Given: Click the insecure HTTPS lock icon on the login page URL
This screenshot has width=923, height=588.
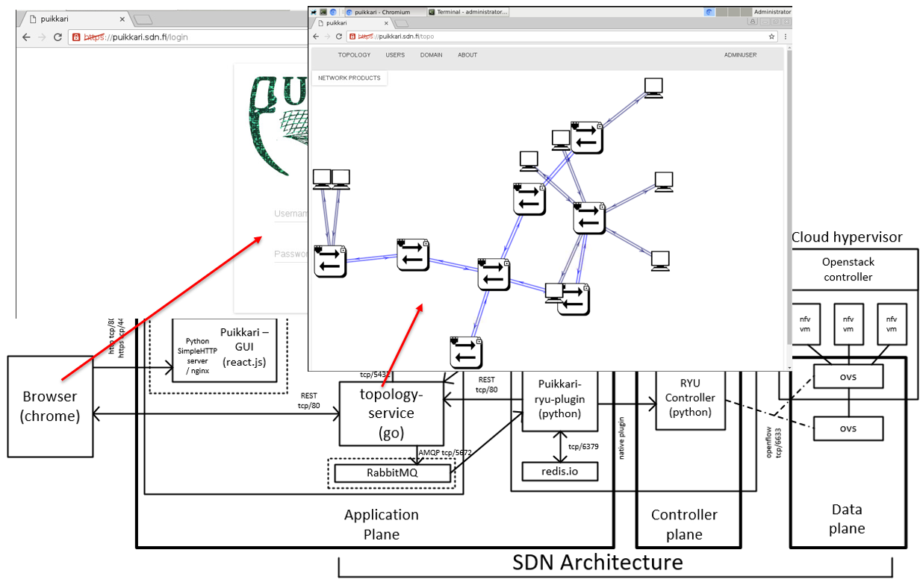Looking at the screenshot, I should click(x=76, y=37).
